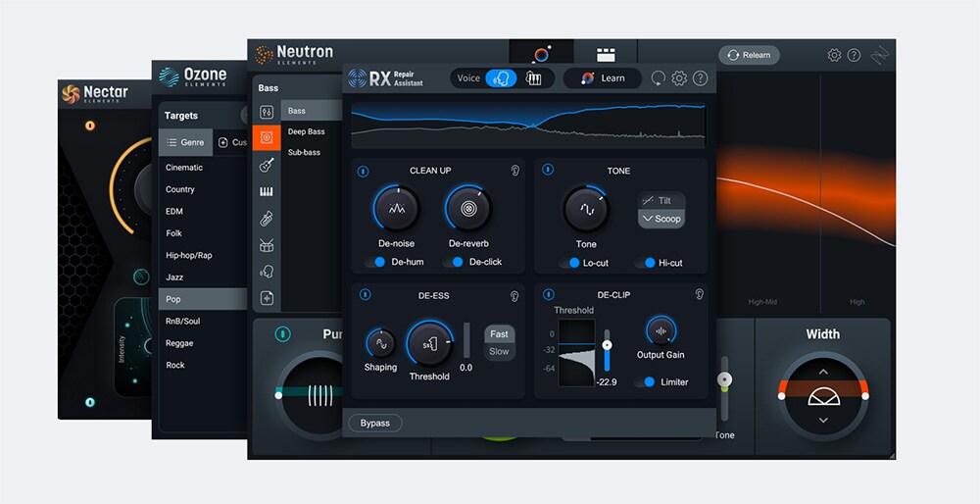Open Neutron settings gear icon
Image resolution: width=980 pixels, height=504 pixels.
coord(834,55)
